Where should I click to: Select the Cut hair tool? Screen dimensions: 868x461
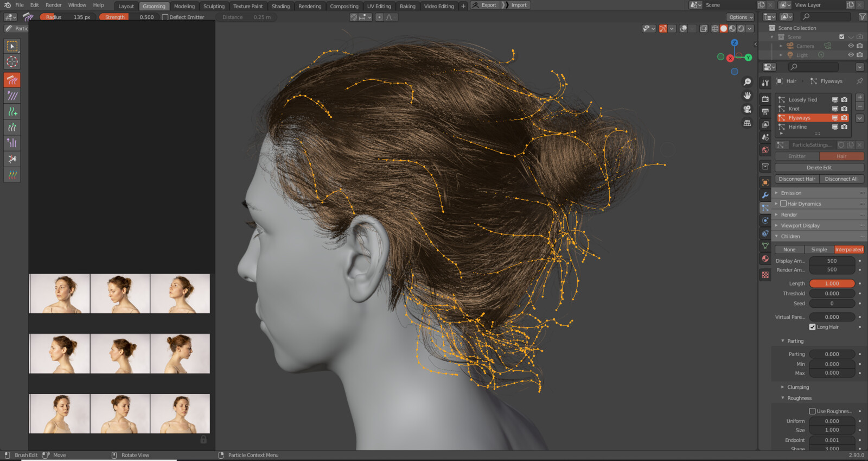click(x=12, y=159)
